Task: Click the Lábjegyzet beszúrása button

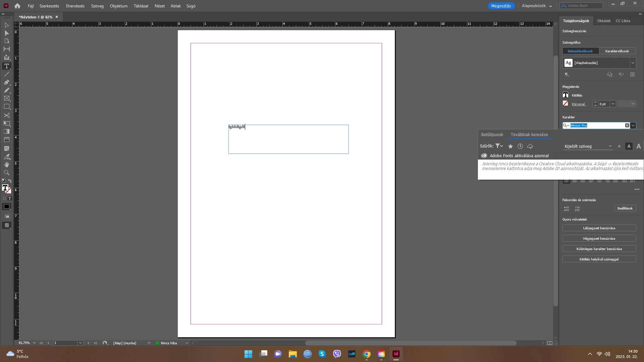Action: [x=599, y=228]
